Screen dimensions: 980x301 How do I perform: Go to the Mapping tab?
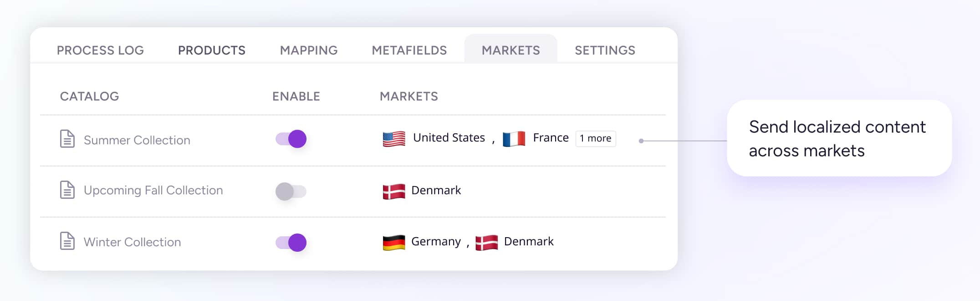(x=309, y=50)
